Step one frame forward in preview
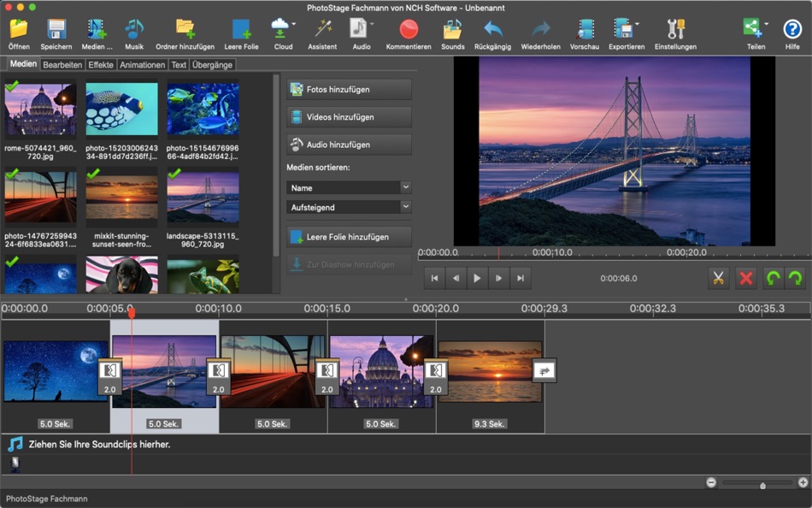The height and width of the screenshot is (508, 812). tap(498, 278)
